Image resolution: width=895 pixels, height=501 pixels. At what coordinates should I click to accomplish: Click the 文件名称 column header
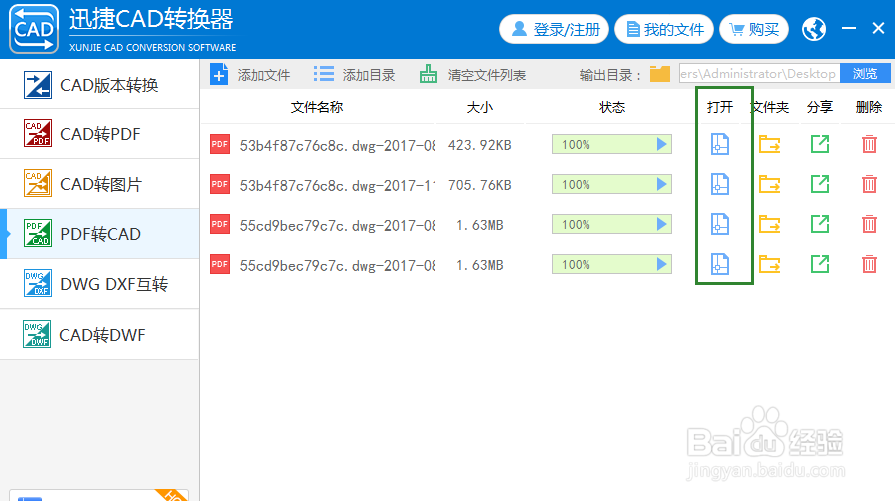pos(317,107)
